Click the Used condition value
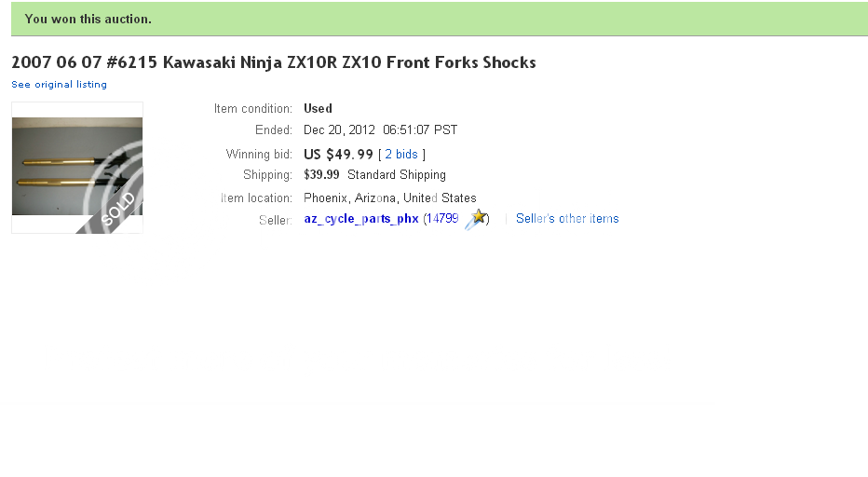This screenshot has width=868, height=477. tap(318, 109)
